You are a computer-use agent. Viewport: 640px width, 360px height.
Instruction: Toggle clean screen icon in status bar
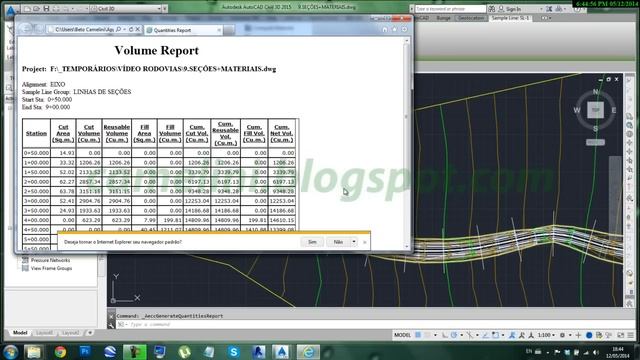(621, 335)
